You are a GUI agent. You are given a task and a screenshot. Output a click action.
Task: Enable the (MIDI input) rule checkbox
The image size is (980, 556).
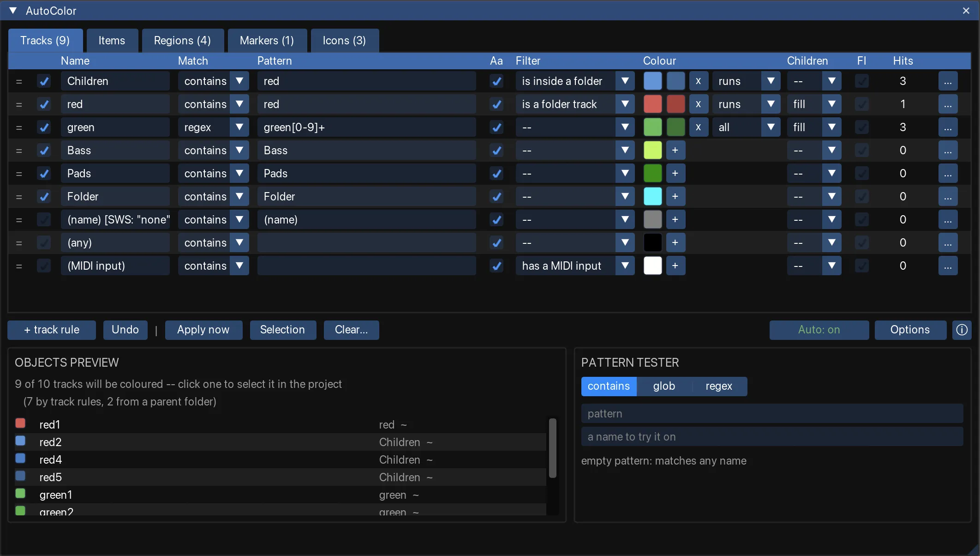point(44,266)
